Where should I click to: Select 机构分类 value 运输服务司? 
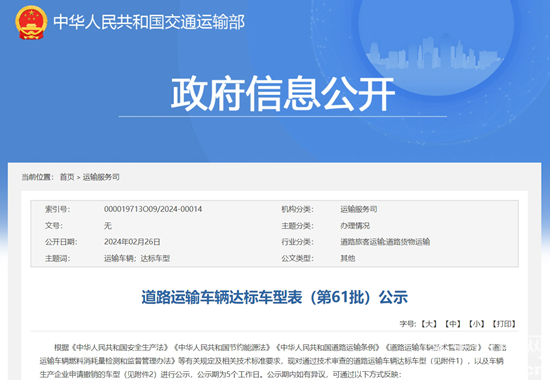tap(358, 209)
